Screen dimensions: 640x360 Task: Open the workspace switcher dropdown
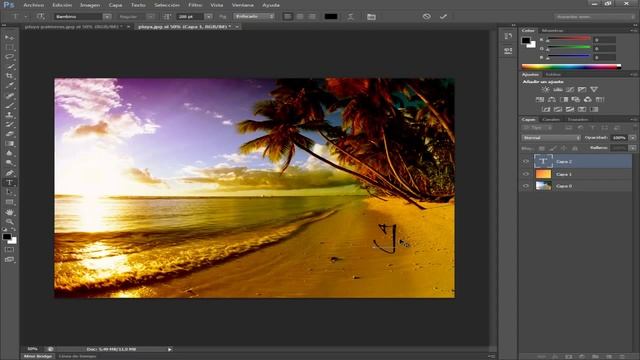594,17
